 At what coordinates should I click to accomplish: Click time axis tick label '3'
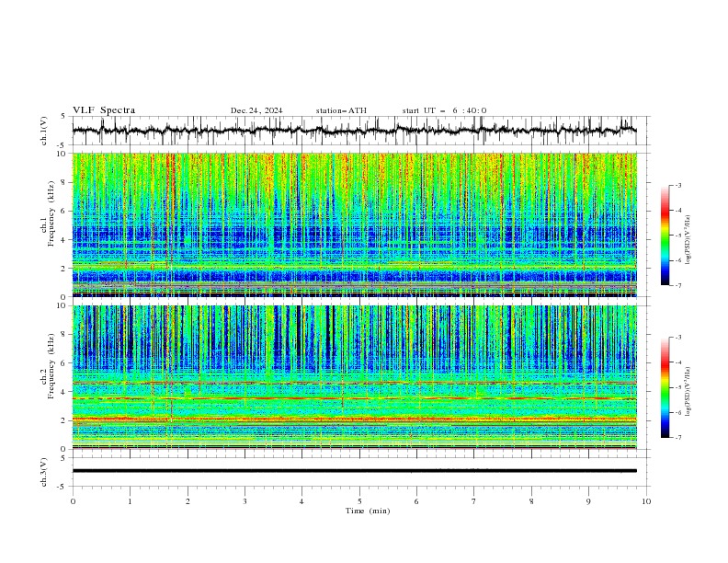(x=245, y=501)
